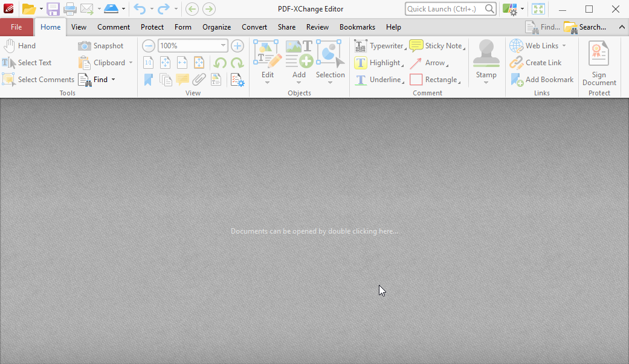The height and width of the screenshot is (364, 629).
Task: Expand the Selection dropdown
Action: pyautogui.click(x=330, y=83)
